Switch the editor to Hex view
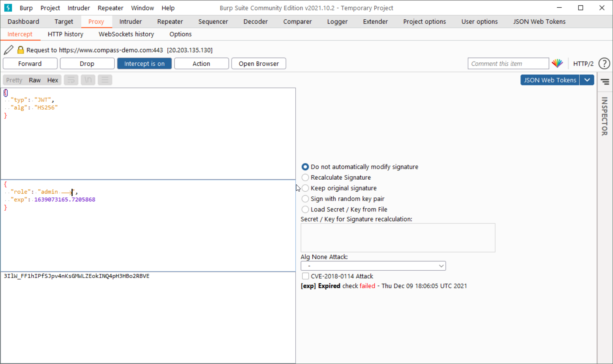This screenshot has width=613, height=364. (x=53, y=80)
